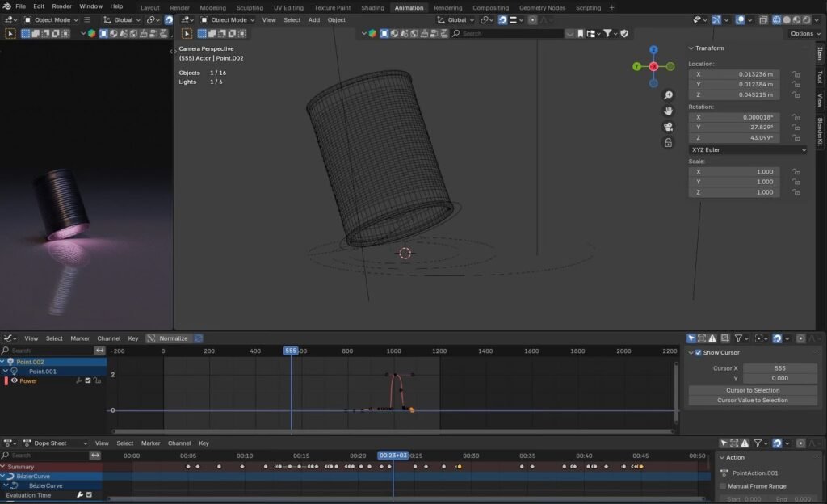827x504 pixels.
Task: Click the viewport zoom magnifier icon
Action: pos(668,95)
